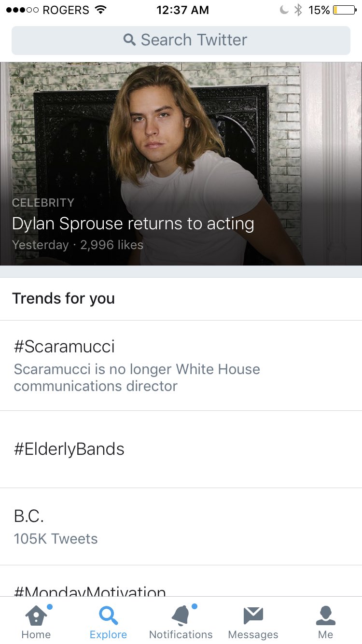
Task: Read Scaramucci communications director description
Action: tap(137, 378)
